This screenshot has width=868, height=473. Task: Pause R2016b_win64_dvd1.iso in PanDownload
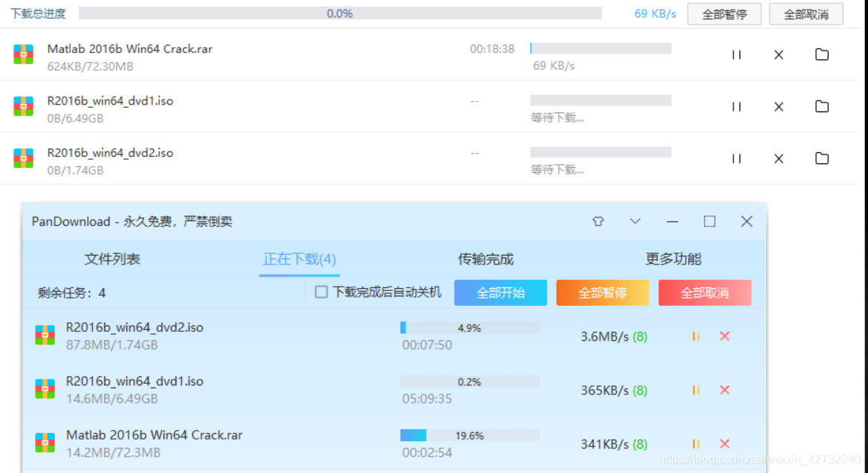point(696,390)
